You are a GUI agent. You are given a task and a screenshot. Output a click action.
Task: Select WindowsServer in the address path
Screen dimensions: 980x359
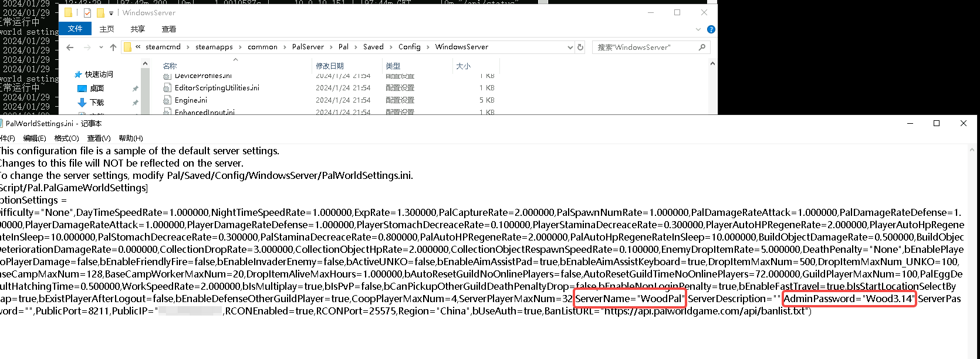coord(462,47)
